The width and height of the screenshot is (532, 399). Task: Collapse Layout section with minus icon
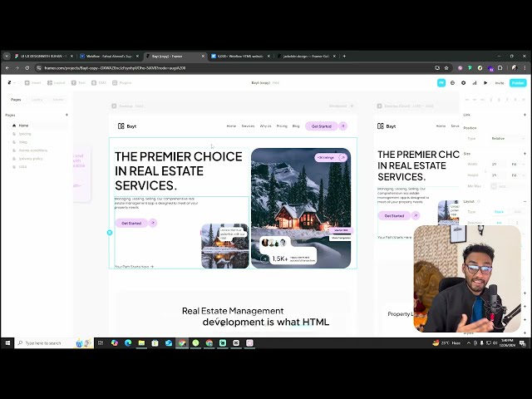[525, 201]
